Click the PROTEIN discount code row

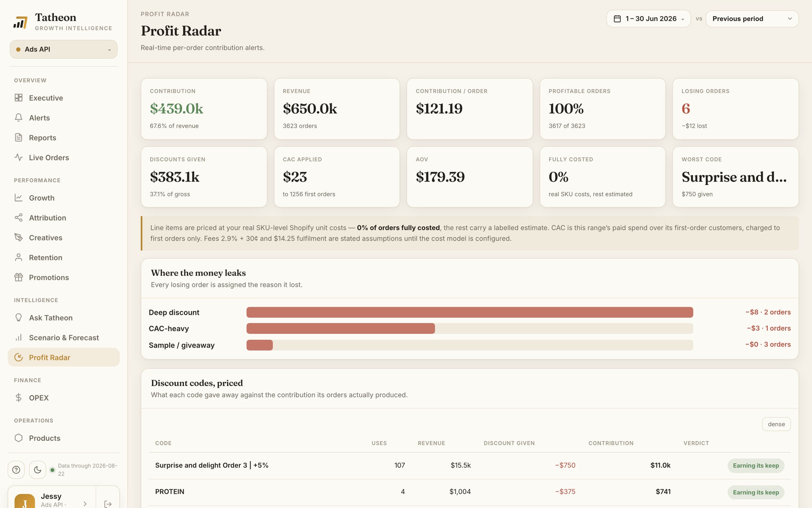469,492
